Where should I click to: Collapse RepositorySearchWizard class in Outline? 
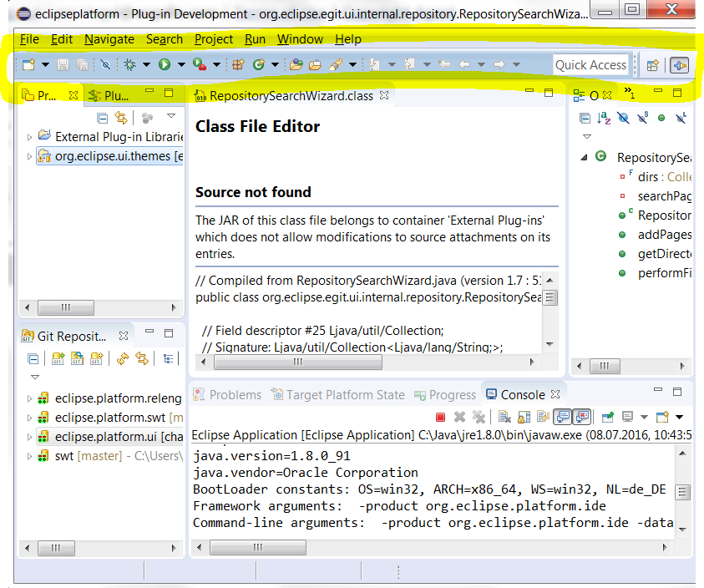coord(584,157)
